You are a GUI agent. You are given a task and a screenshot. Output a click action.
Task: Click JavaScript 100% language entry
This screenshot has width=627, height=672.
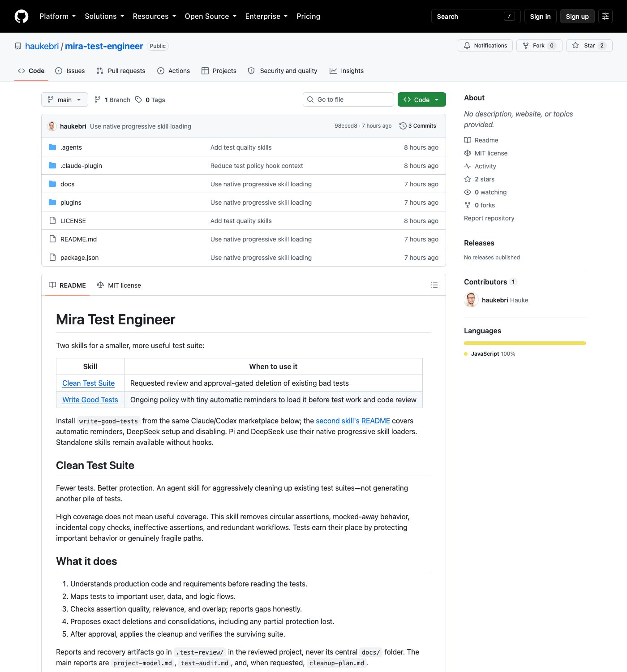(490, 354)
